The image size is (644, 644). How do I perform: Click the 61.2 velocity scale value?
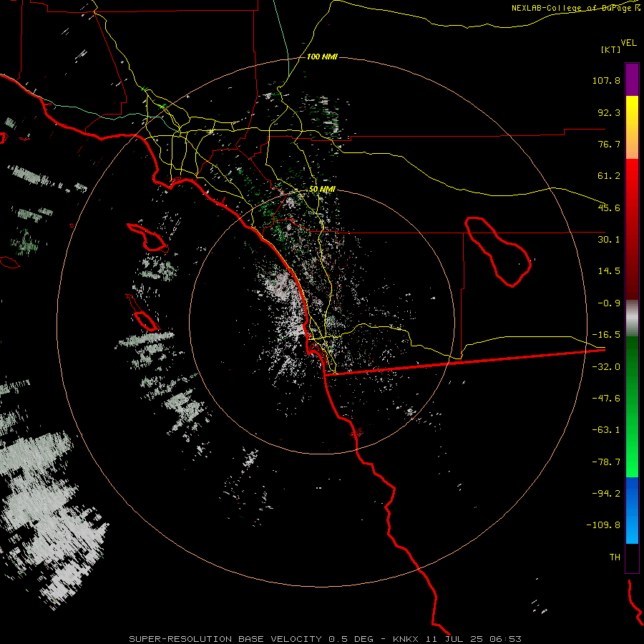point(609,176)
